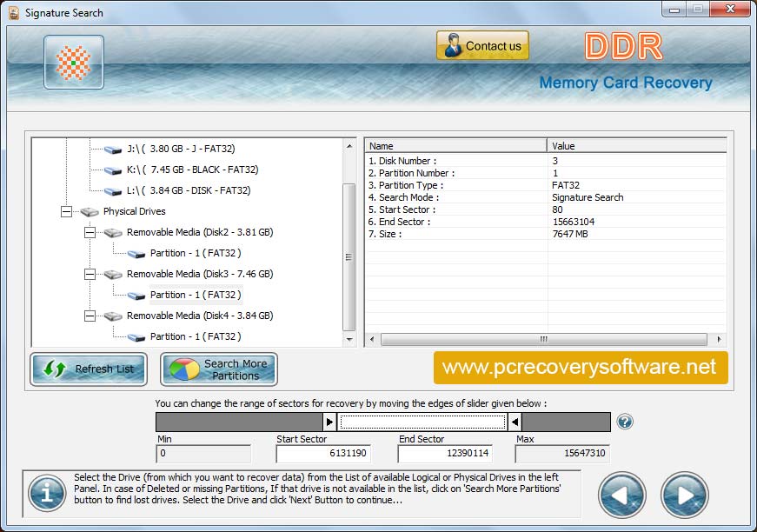
Task: Click the Physical Drives disk icon
Action: pos(90,212)
